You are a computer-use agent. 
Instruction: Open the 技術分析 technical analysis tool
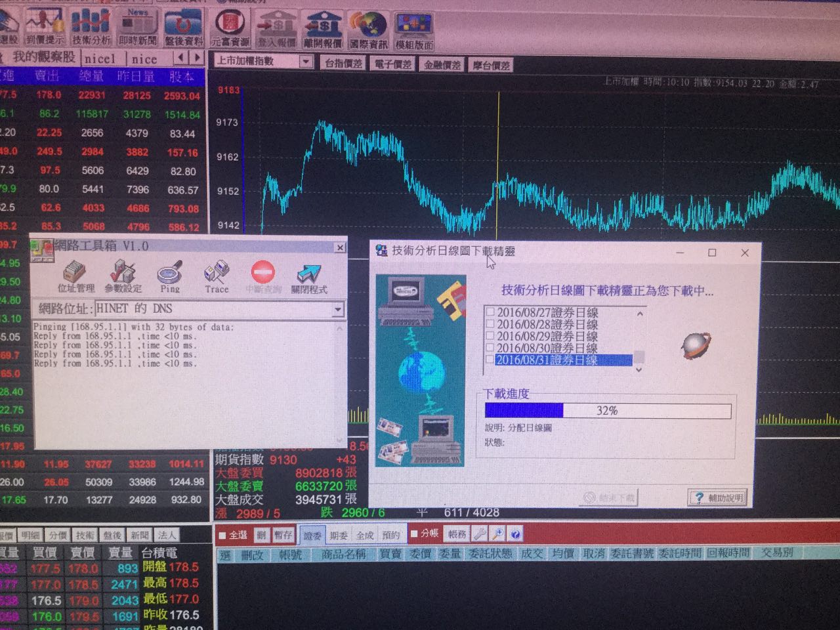click(x=91, y=27)
